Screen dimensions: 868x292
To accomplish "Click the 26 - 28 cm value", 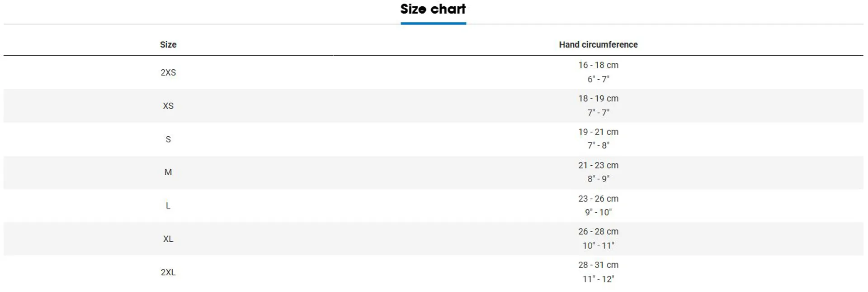I will 598,232.
